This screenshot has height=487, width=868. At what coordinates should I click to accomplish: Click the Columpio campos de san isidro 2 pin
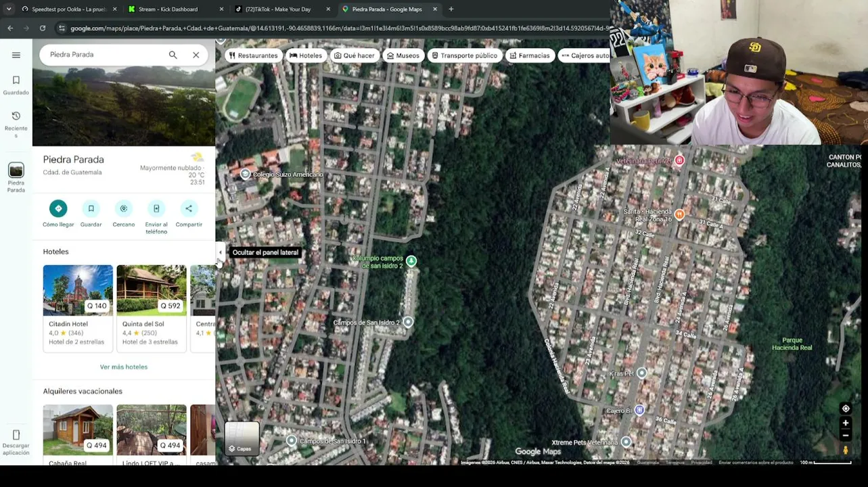point(411,261)
